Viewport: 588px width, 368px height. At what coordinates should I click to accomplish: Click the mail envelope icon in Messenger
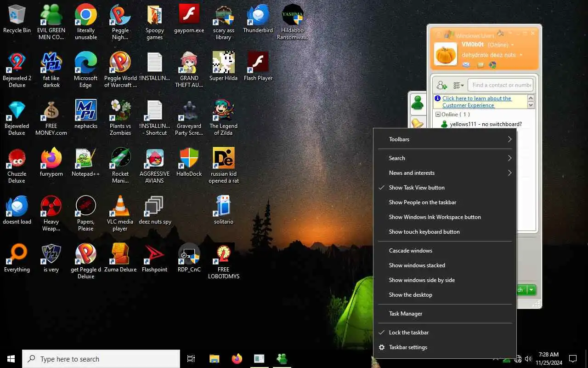coord(466,65)
